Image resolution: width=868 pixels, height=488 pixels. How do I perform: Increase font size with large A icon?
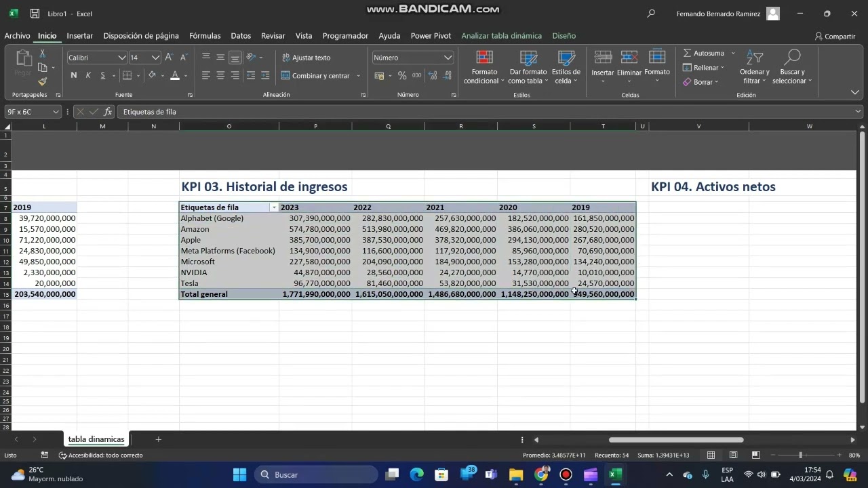click(x=169, y=58)
